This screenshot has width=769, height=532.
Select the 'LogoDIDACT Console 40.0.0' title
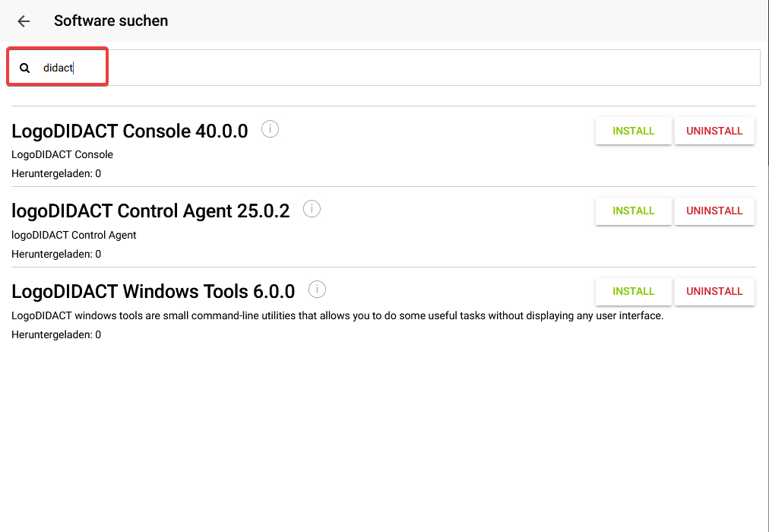[129, 131]
